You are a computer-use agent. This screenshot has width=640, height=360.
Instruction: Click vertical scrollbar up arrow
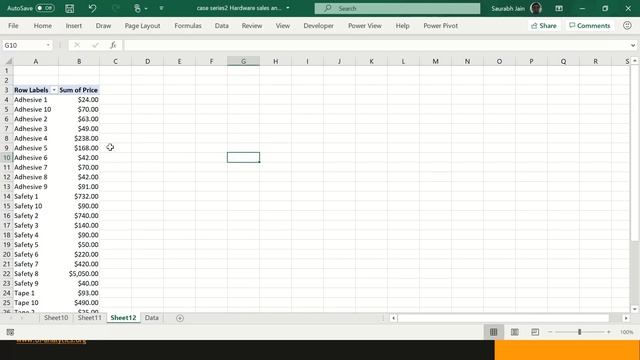point(635,61)
